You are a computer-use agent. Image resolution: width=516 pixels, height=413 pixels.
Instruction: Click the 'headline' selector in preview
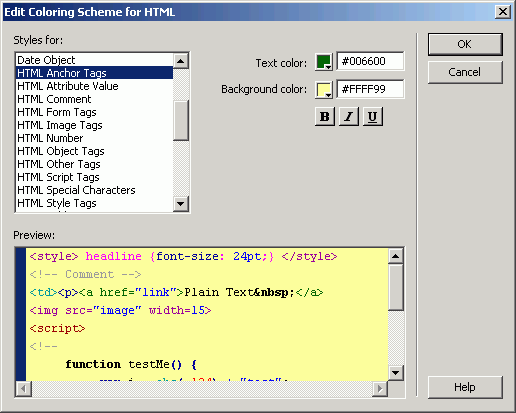coord(114,256)
